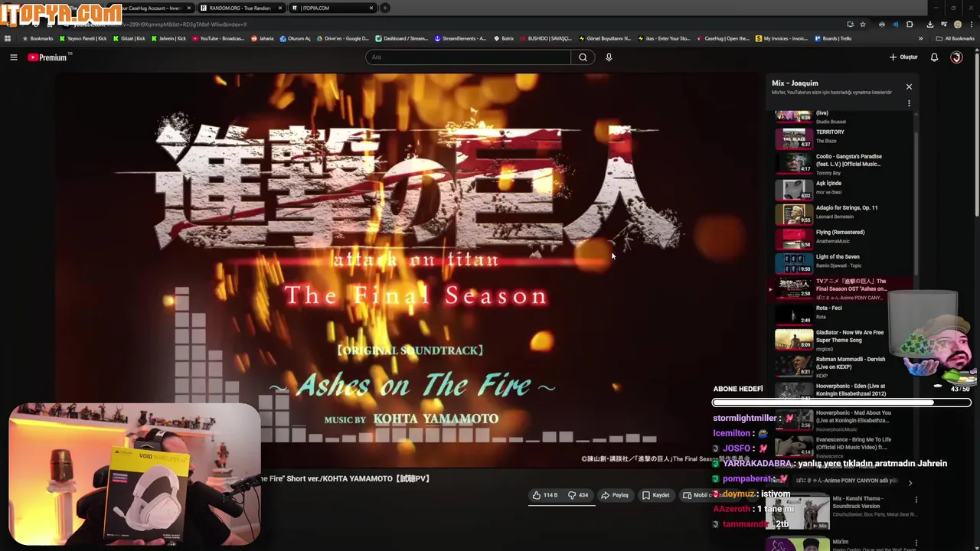
Task: Click the Paylaş share button
Action: 615,495
